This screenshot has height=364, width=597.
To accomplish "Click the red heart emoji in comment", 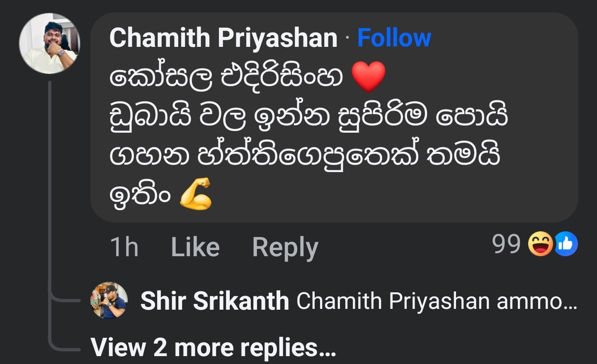I will 369,77.
